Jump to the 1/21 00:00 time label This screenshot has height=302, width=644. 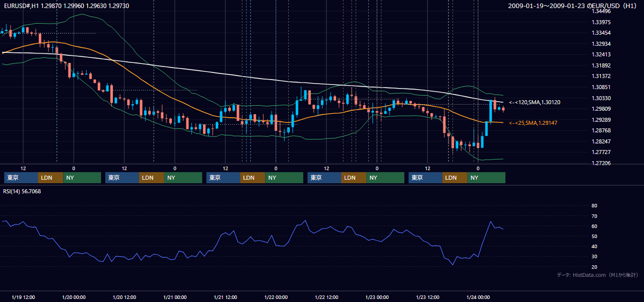coord(175,297)
